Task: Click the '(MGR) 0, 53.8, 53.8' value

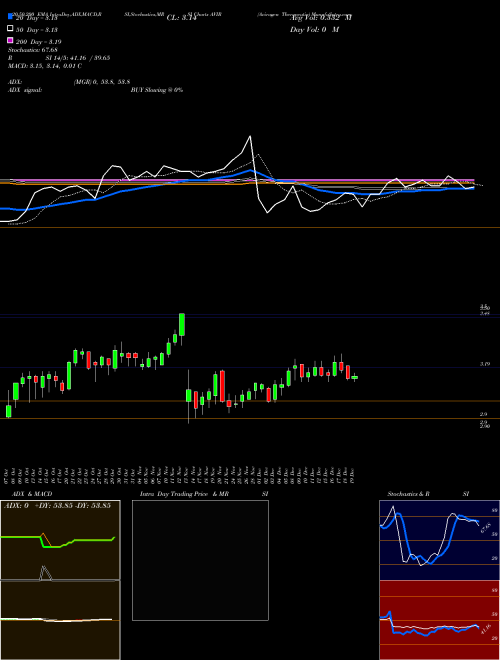Action: click(x=102, y=82)
